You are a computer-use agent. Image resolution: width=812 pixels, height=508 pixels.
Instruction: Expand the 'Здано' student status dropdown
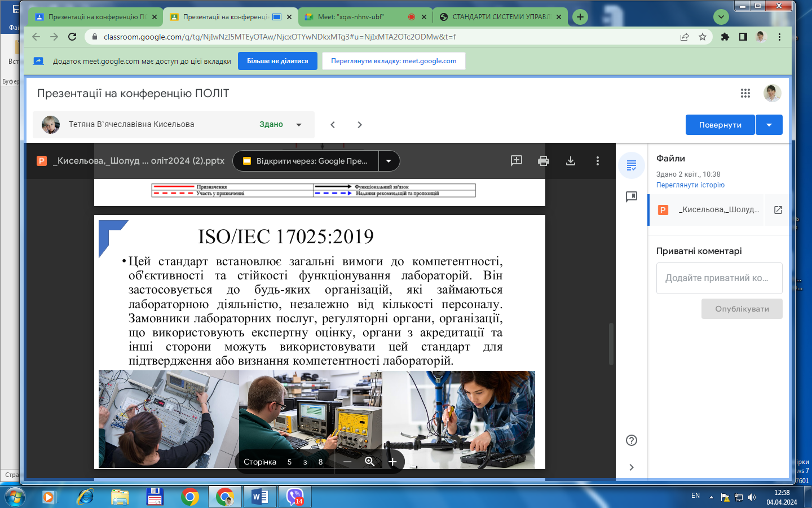(299, 125)
